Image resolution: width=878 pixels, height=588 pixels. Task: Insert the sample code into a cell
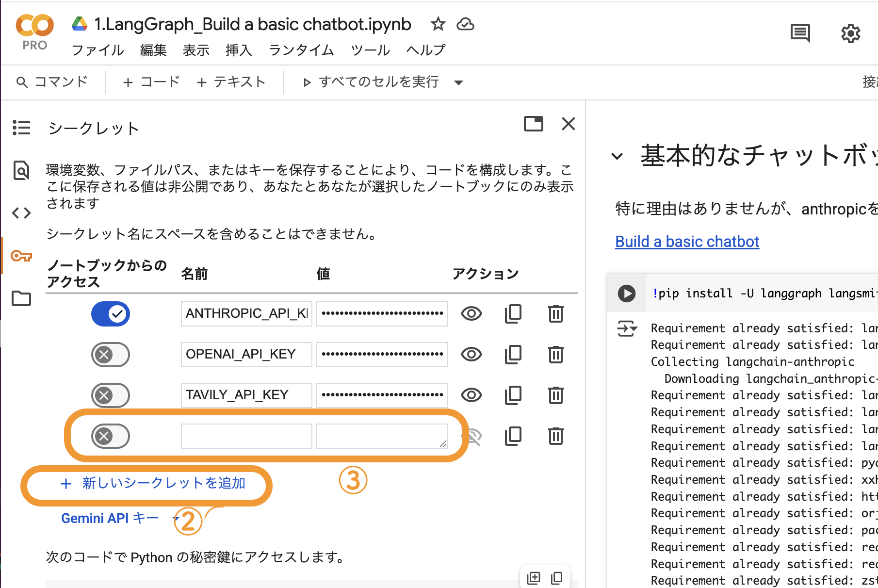pos(534,578)
